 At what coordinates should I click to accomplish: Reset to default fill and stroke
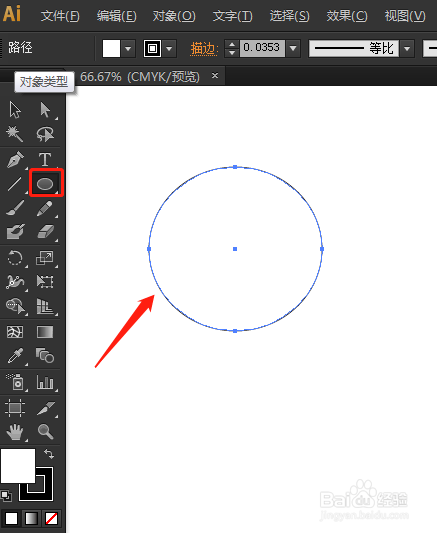click(x=6, y=496)
